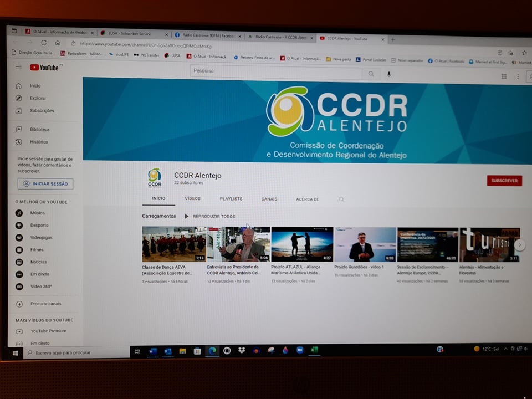Switch to LUSA - Subscriber Service browser tab
The height and width of the screenshot is (399, 532).
point(134,34)
